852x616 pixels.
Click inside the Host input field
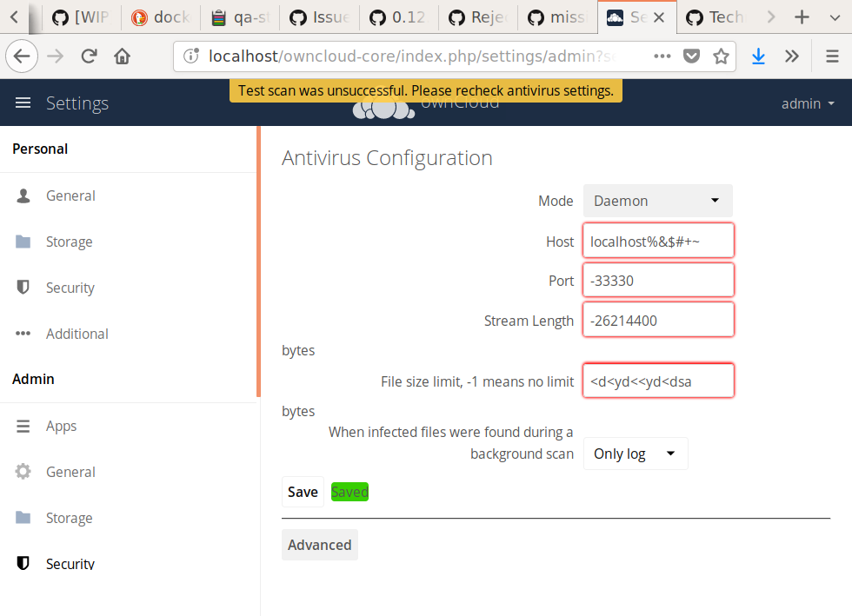click(x=657, y=241)
